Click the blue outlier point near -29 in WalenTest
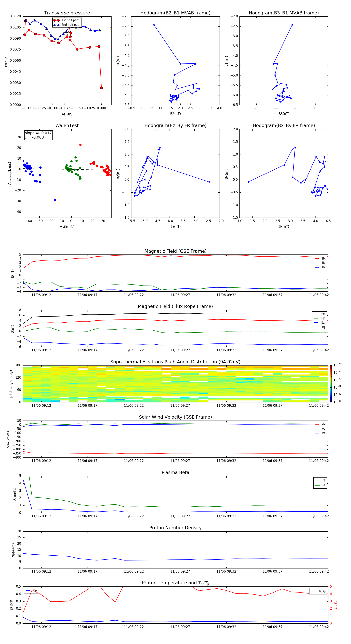 click(x=55, y=200)
